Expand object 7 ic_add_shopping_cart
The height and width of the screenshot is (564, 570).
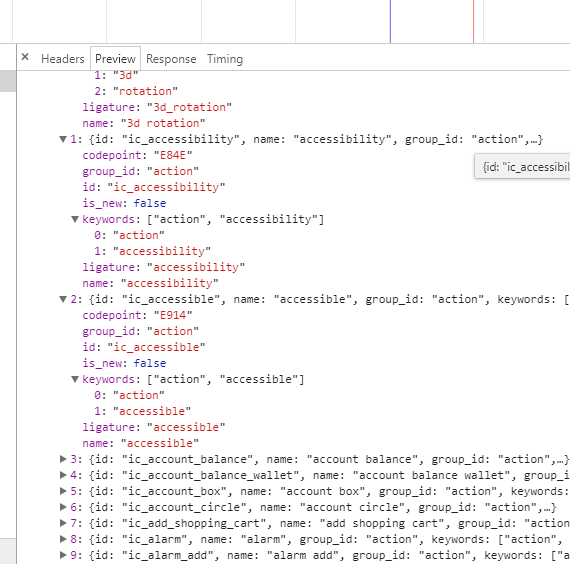pyautogui.click(x=63, y=523)
